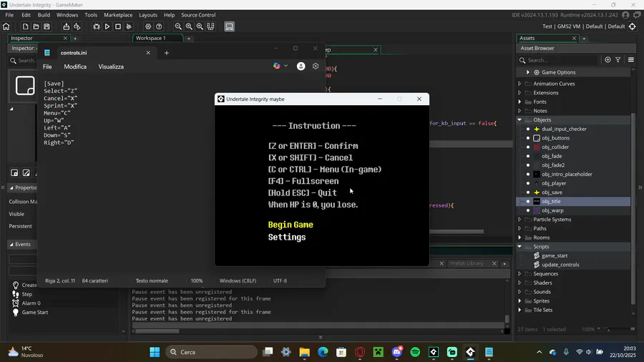Zoom in the workspace
This screenshot has height=362, width=644.
pyautogui.click(x=200, y=26)
